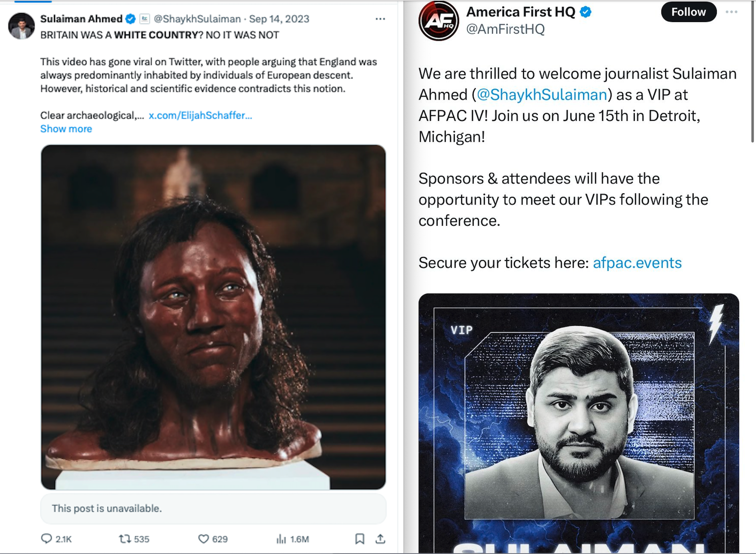Click the reply comment icon showing 2.1K
Screen dimensions: 756x554
point(47,539)
